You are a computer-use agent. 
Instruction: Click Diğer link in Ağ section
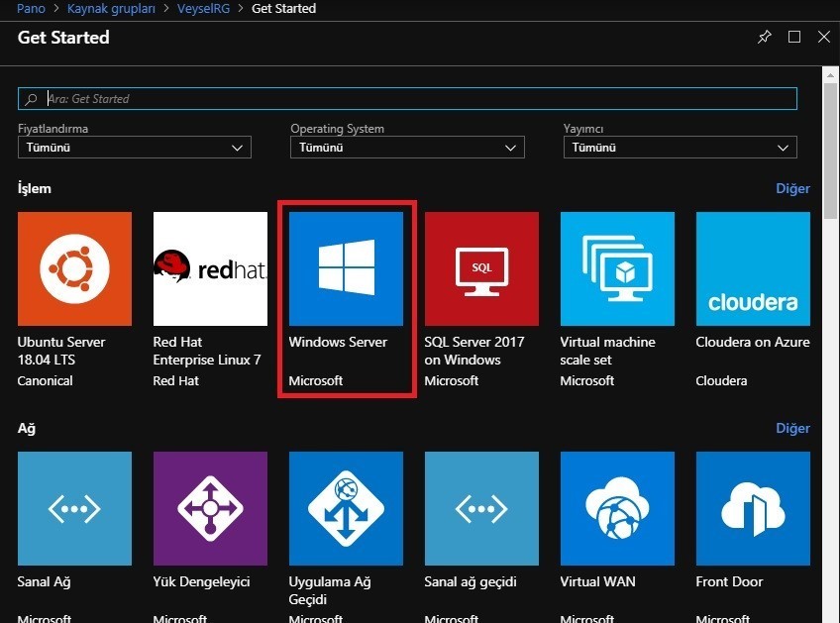(792, 429)
